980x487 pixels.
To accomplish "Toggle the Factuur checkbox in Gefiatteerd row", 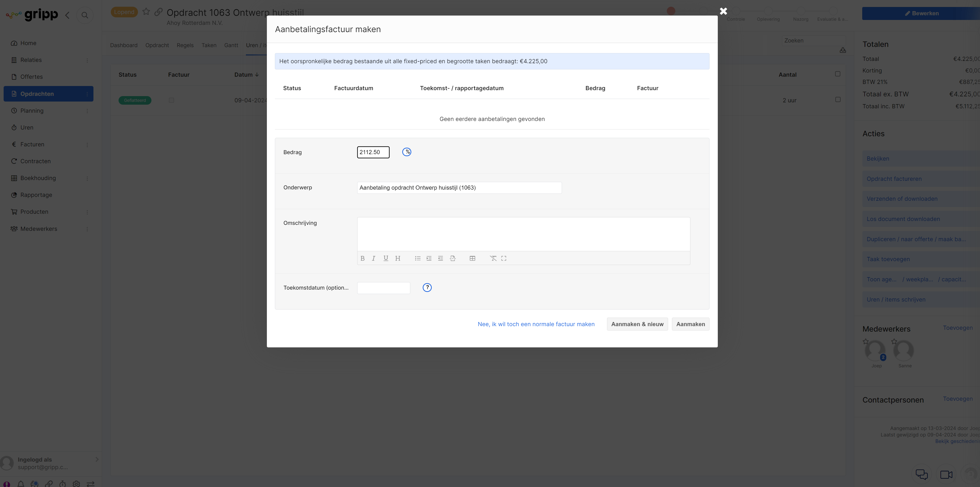I will click(171, 100).
